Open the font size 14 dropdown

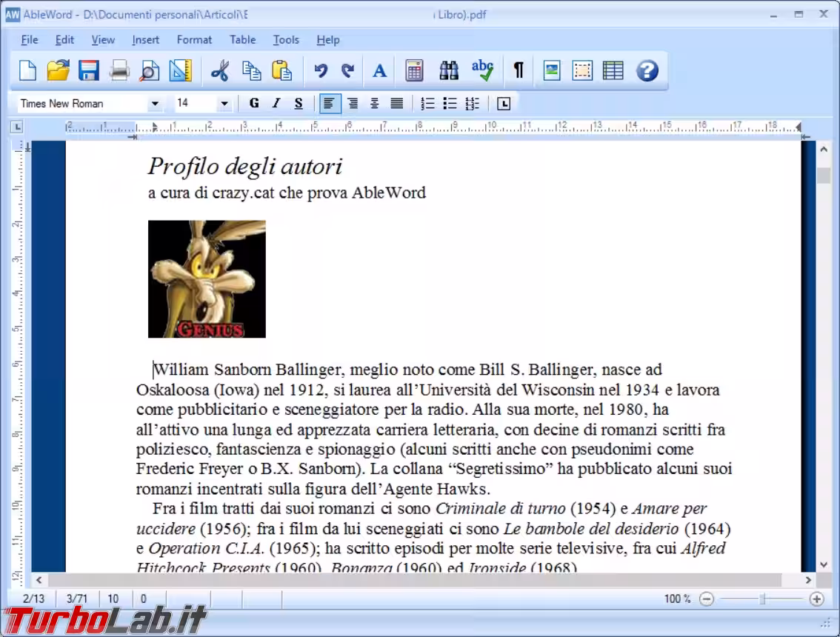click(x=224, y=104)
